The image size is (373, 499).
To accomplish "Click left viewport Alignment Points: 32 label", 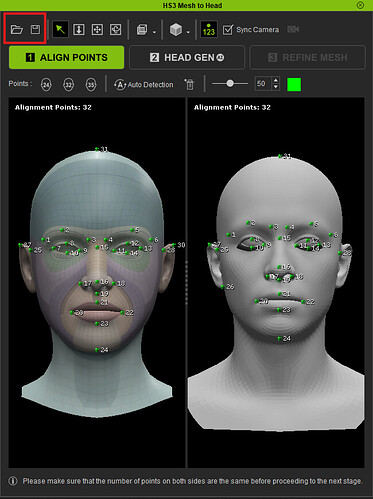I will click(x=53, y=107).
